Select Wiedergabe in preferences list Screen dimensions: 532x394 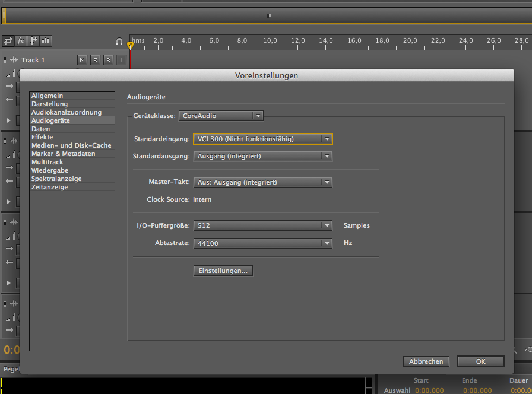[49, 170]
